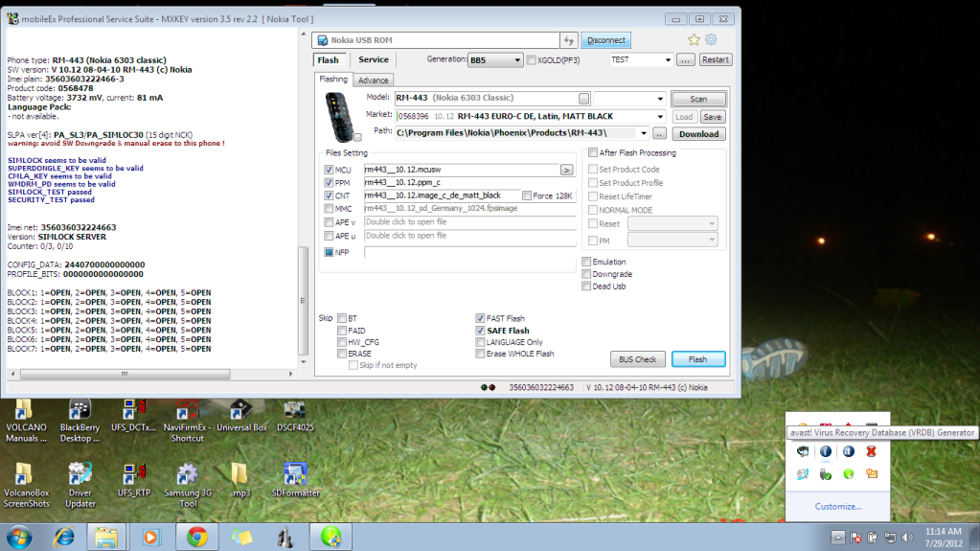
Task: Click the log panel vertical scrollbar
Action: coord(304,300)
